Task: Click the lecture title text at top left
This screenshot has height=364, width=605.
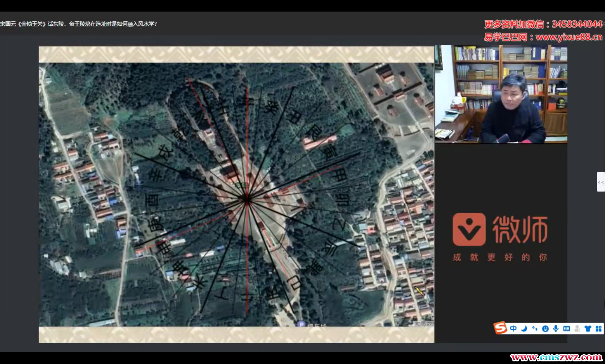Action: tap(78, 24)
